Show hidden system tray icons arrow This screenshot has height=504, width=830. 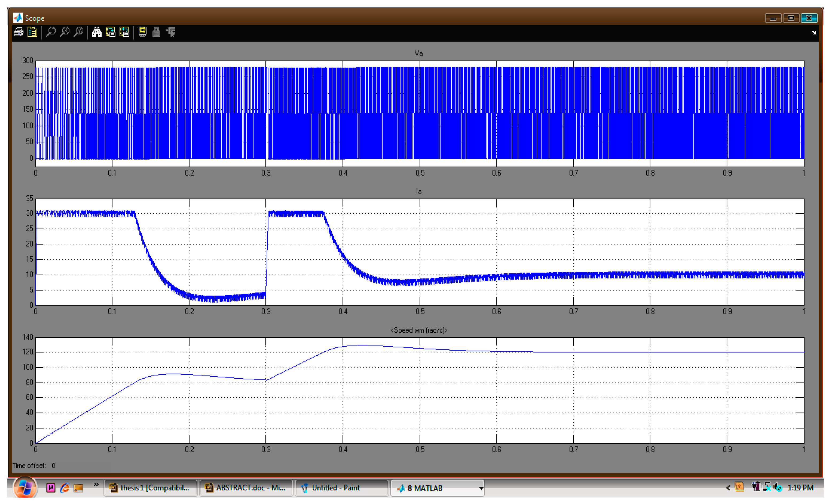point(728,488)
